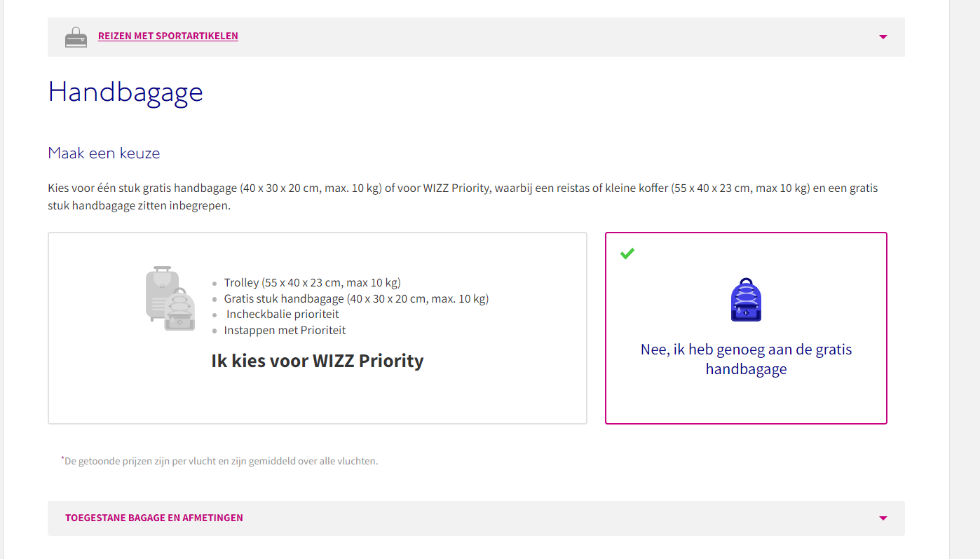Select Nee, ik heb genoeg aan gratis handbagage
980x559 pixels.
746,359
